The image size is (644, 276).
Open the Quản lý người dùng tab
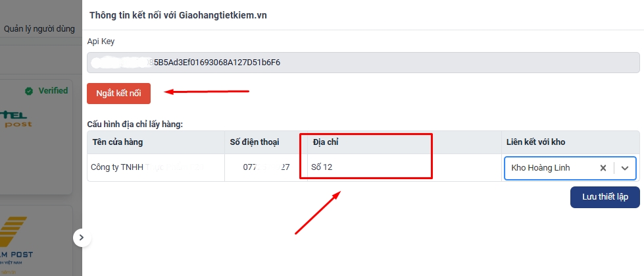[x=39, y=29]
